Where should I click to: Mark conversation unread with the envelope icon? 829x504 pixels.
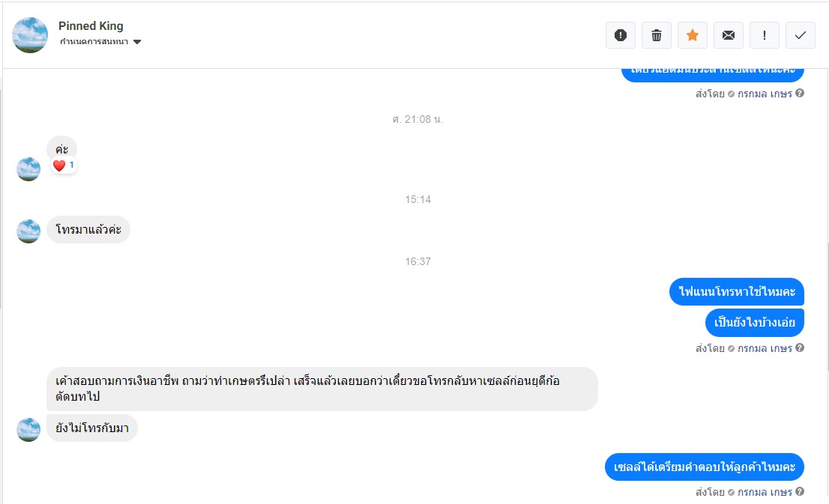(x=728, y=35)
